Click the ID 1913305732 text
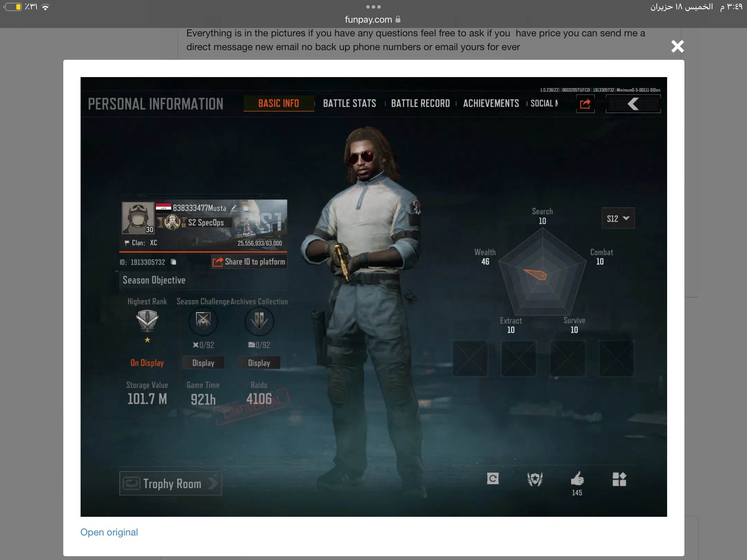Image resolution: width=747 pixels, height=560 pixels. coord(142,262)
